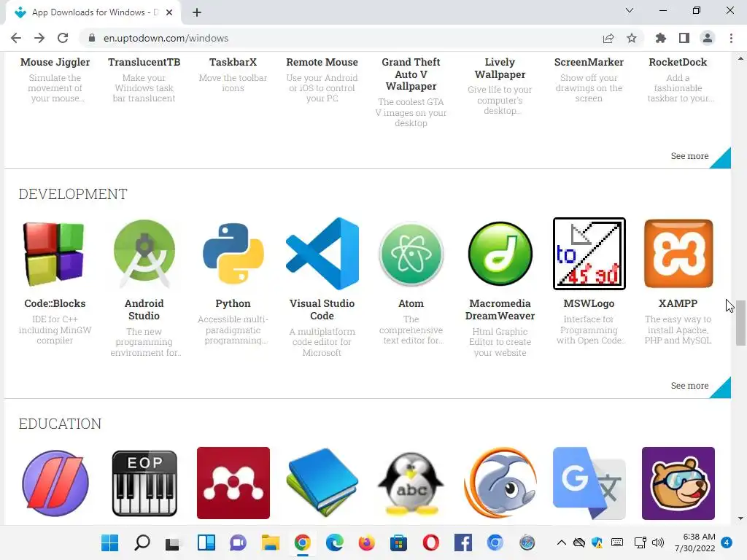Click the Visual Studio Code title text

pos(322,309)
